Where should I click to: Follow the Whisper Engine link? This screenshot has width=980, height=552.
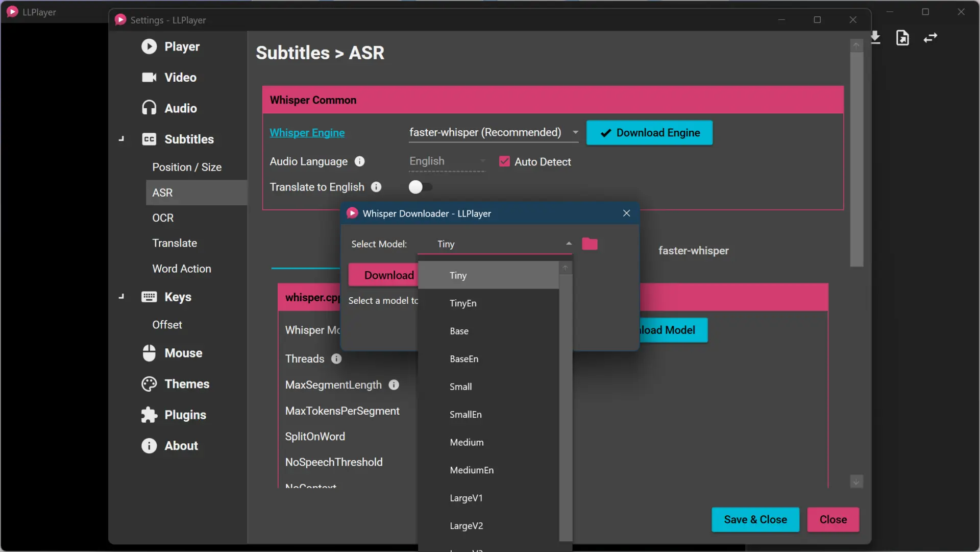click(307, 133)
